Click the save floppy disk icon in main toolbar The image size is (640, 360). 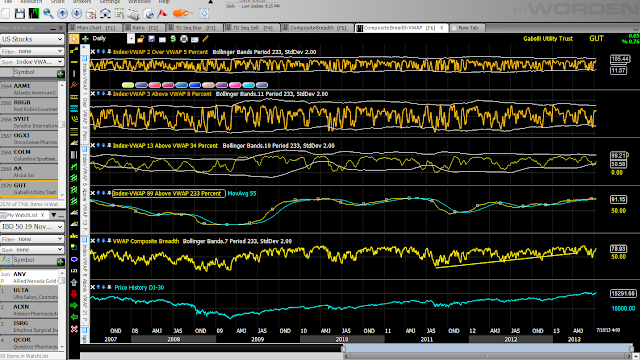tap(20, 13)
